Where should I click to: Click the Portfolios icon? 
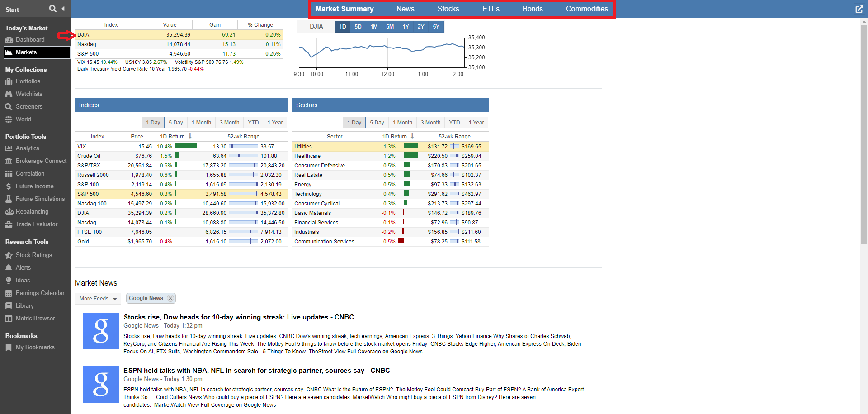(x=9, y=81)
